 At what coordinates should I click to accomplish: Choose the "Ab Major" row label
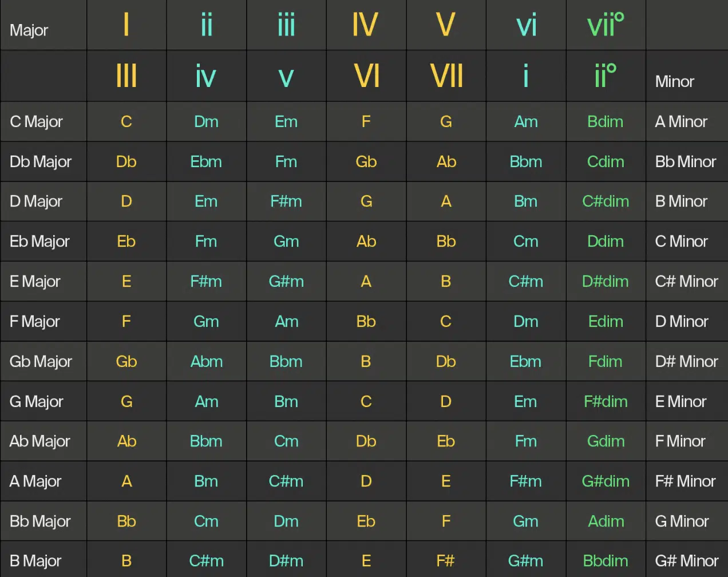coord(39,441)
